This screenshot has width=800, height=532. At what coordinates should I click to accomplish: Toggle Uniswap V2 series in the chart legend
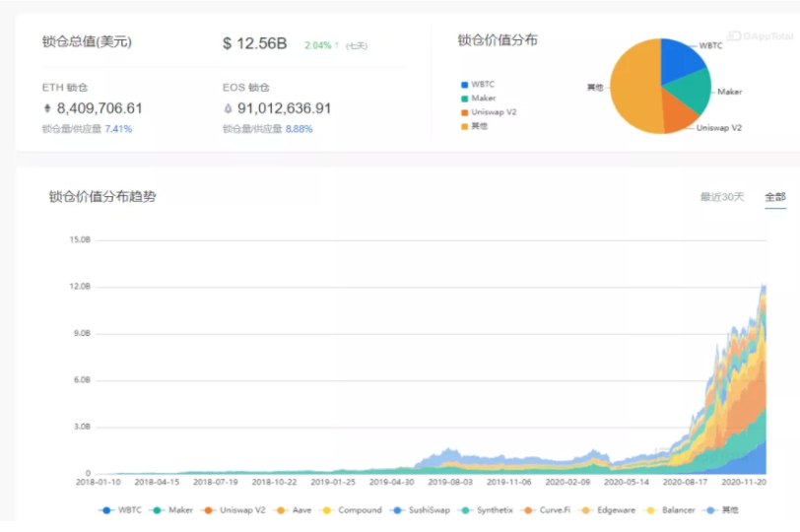coord(233,510)
